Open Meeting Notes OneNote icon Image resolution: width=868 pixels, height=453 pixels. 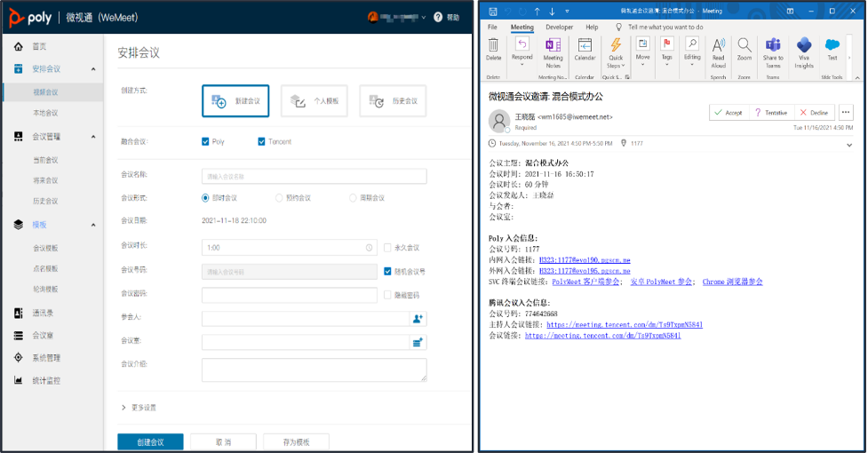(x=553, y=45)
